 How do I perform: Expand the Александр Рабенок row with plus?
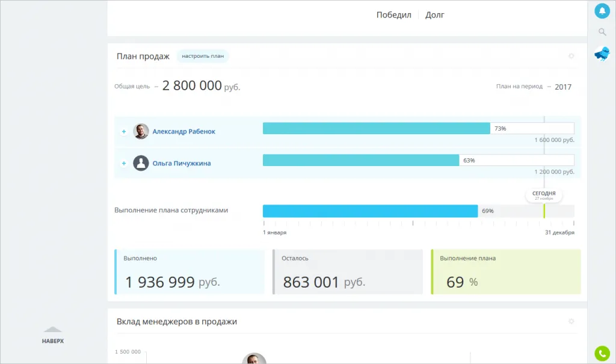123,131
